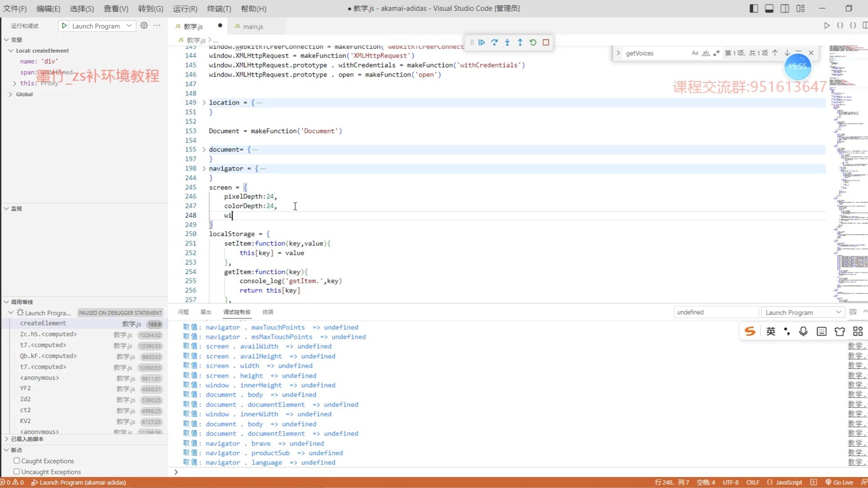The image size is (868, 488).
Task: Enable the Caught Exceptions breakpoint
Action: coord(17,460)
